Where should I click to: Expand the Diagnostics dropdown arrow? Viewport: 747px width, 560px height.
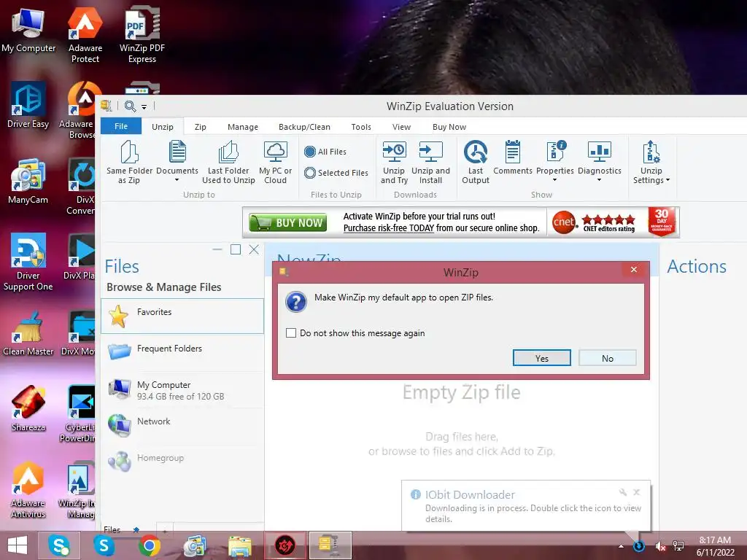pos(600,180)
